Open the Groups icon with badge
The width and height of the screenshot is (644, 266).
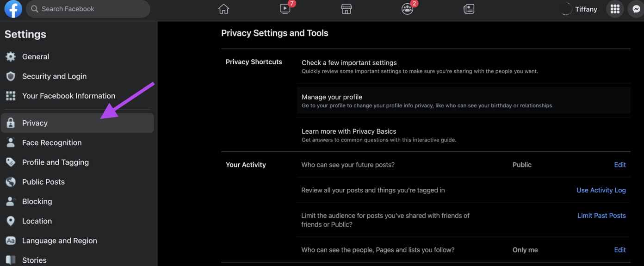tap(407, 9)
